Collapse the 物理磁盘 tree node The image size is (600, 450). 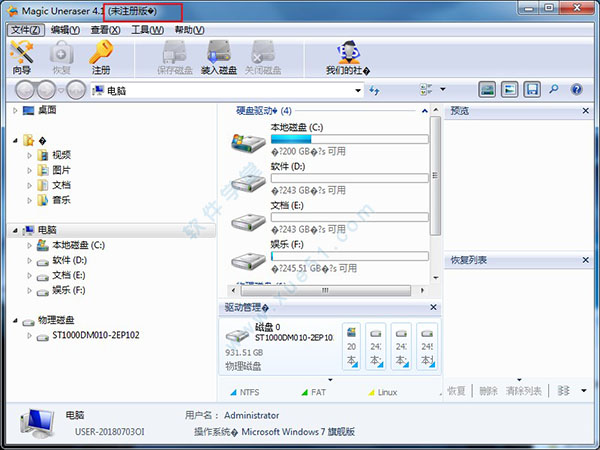click(15, 320)
